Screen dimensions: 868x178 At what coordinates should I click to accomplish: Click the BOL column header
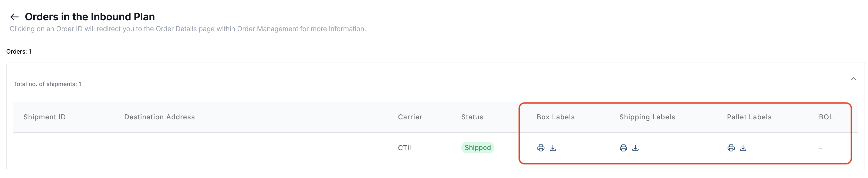pyautogui.click(x=826, y=117)
